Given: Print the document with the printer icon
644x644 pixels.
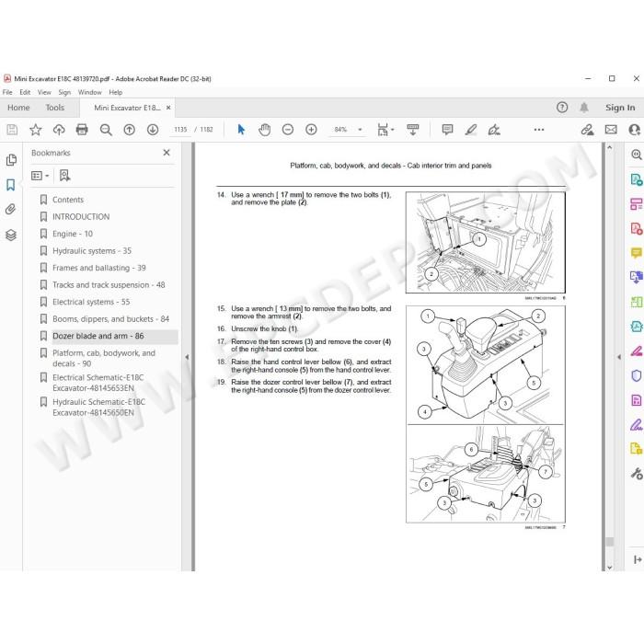Looking at the screenshot, I should click(x=82, y=130).
